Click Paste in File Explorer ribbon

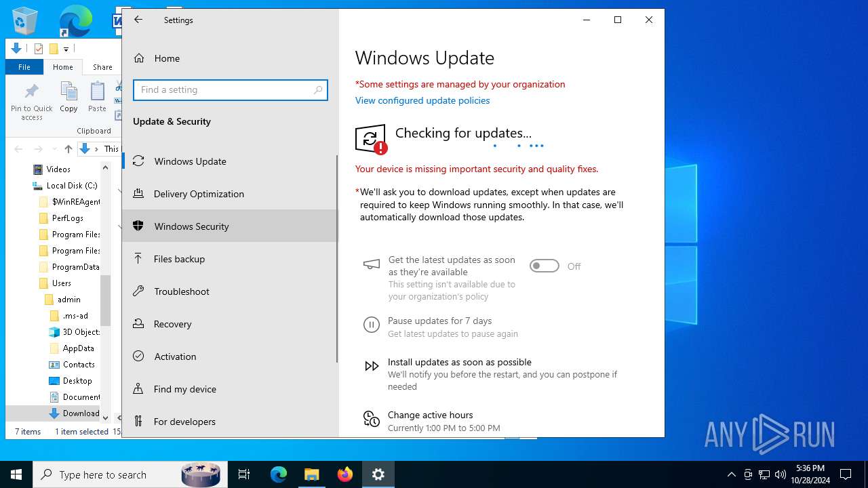[x=97, y=97]
